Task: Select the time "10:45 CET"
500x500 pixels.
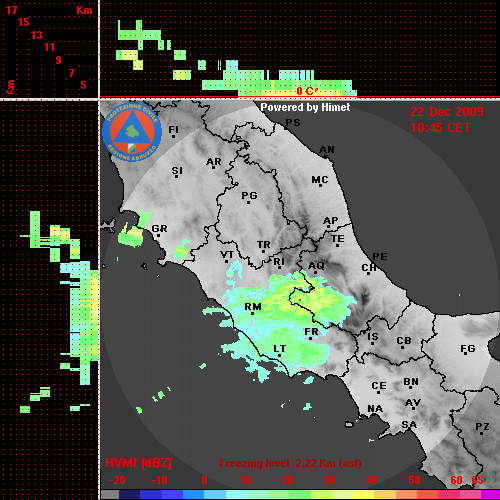Action: tap(440, 128)
